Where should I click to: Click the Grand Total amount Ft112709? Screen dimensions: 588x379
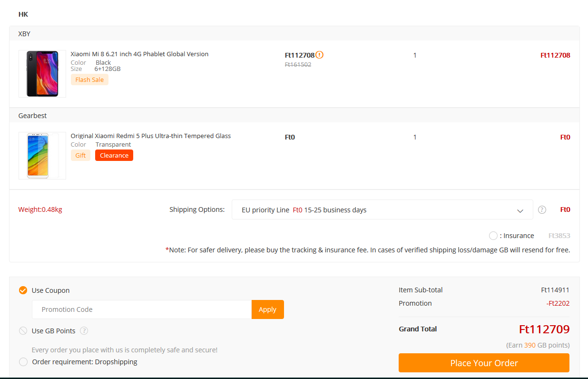[x=544, y=329]
